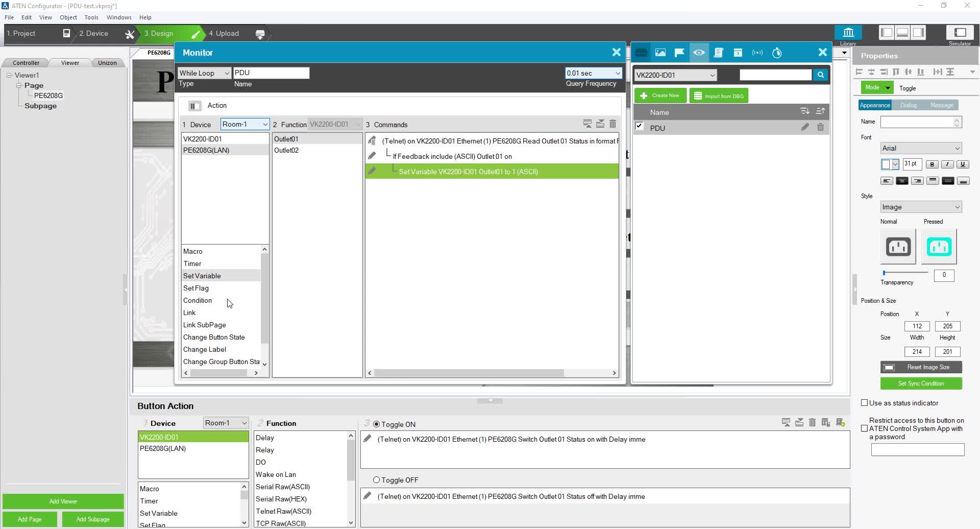Select the timer icon in library toolbar
This screenshot has height=529, width=980.
(777, 53)
